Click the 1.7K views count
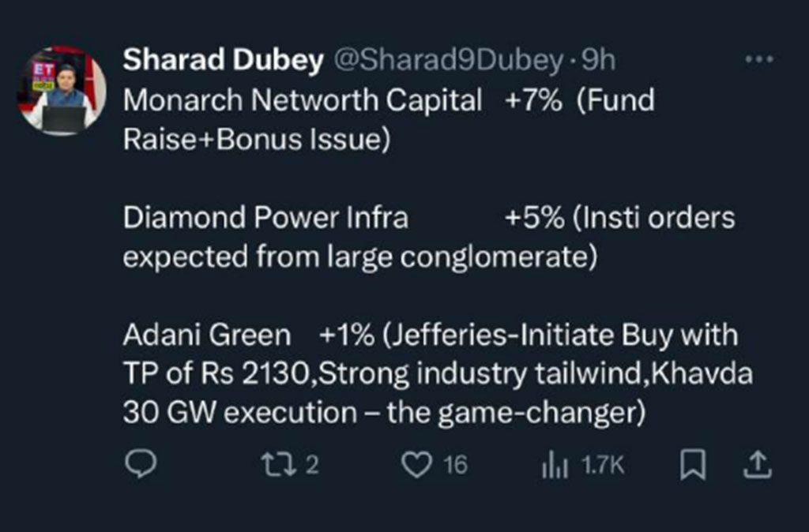 point(603,466)
